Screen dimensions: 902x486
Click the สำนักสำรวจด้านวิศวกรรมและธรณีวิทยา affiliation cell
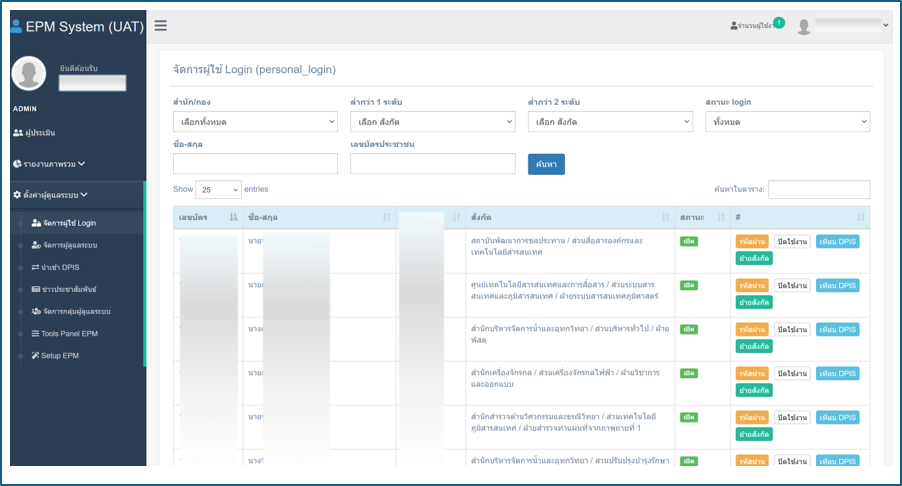click(563, 422)
